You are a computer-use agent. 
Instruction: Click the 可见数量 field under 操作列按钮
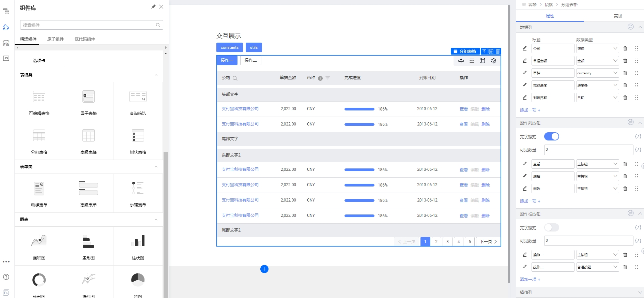click(588, 149)
